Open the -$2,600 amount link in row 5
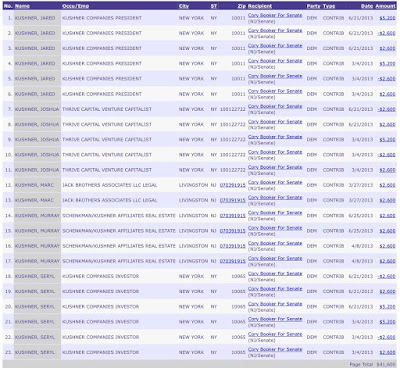 point(387,79)
